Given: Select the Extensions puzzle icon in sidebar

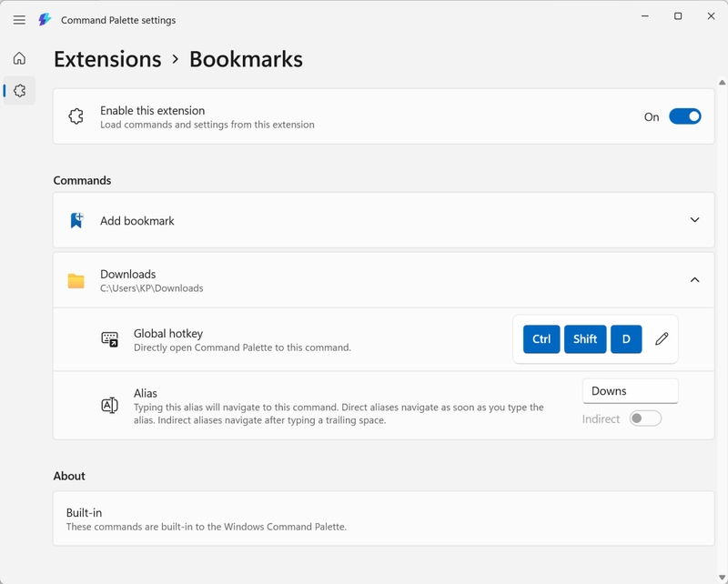Looking at the screenshot, I should pyautogui.click(x=19, y=91).
